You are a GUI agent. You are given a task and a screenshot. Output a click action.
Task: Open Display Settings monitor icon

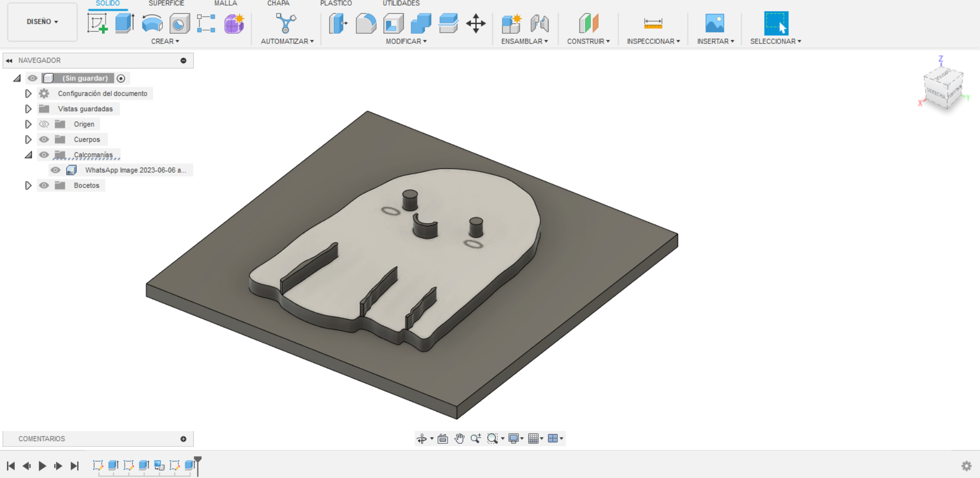513,439
